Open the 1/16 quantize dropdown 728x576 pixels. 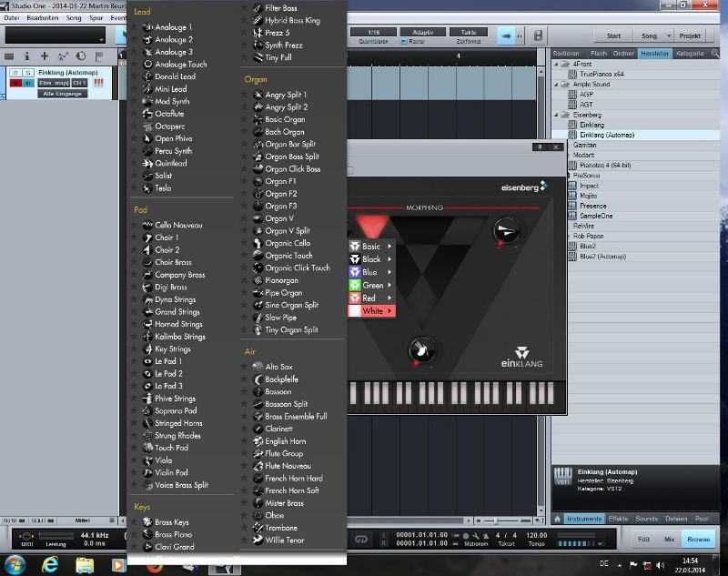pos(373,32)
